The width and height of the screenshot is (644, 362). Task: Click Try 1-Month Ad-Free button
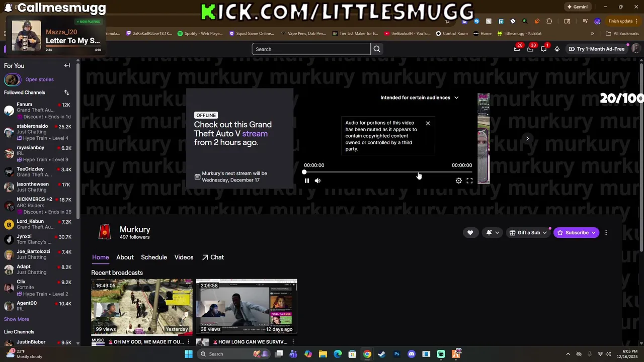[x=597, y=49]
